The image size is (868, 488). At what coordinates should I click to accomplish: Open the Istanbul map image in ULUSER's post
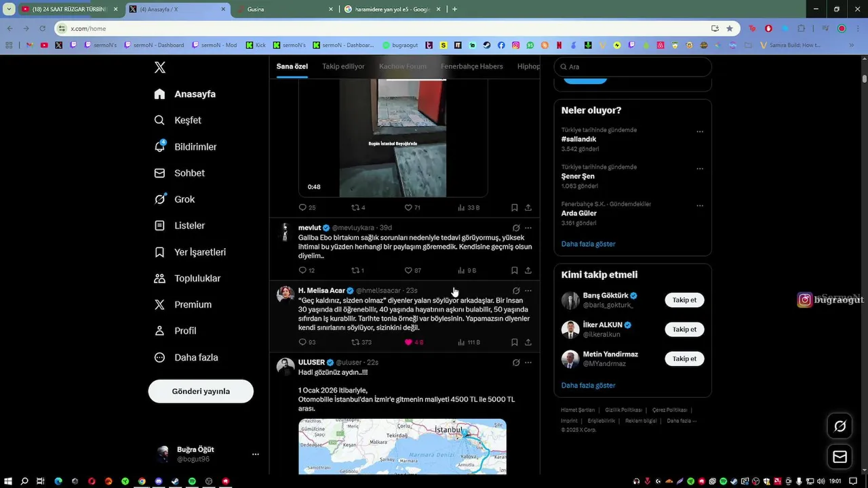coord(402,447)
